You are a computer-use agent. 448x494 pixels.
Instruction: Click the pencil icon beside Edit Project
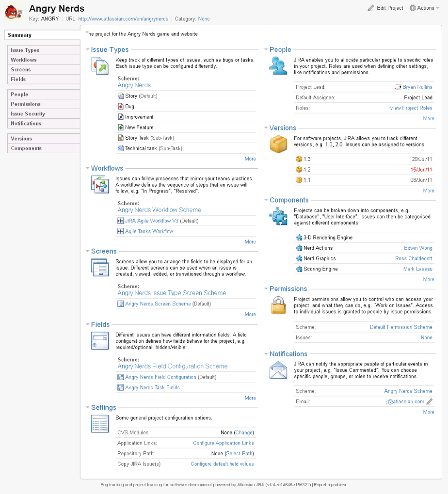pos(371,8)
